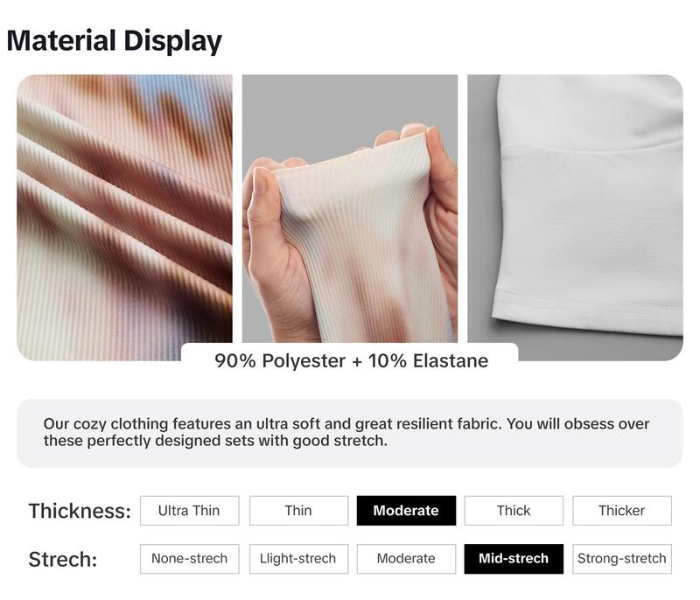700x600 pixels.
Task: Choose the Thin thickness option
Action: 298,510
